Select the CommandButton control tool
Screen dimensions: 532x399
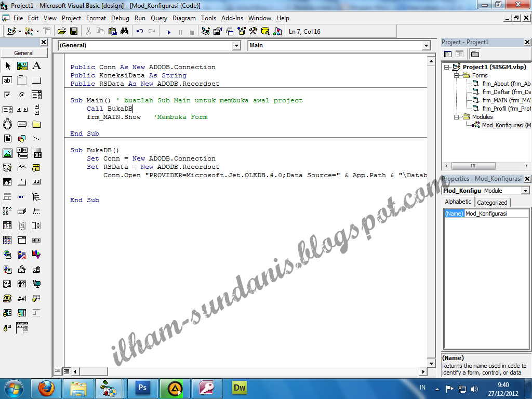37,81
